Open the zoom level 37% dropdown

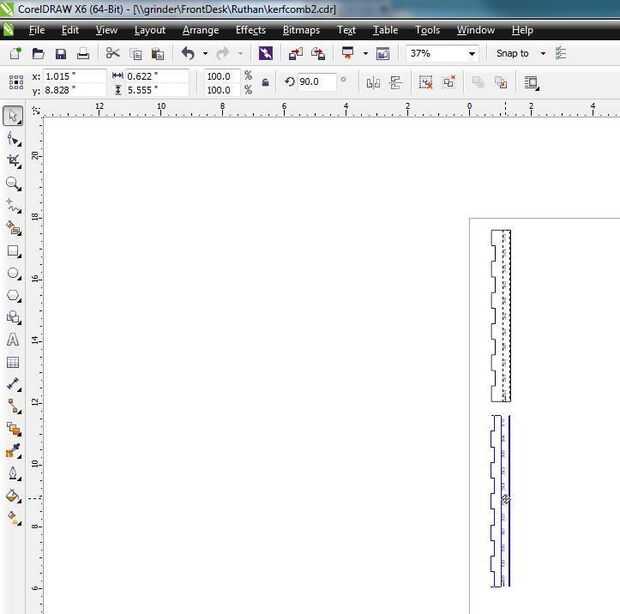tap(472, 53)
